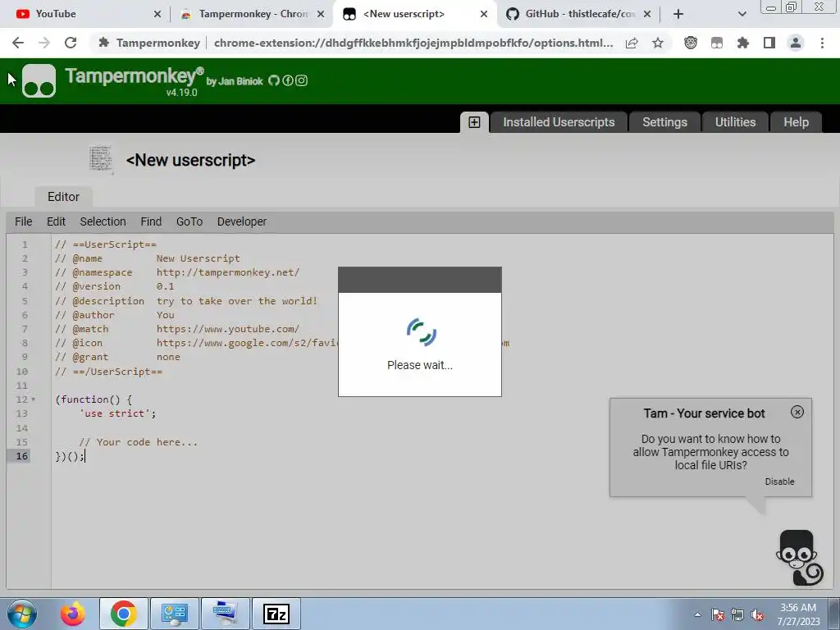Bookmark this page with star icon
Image resolution: width=840 pixels, height=630 pixels.
658,43
